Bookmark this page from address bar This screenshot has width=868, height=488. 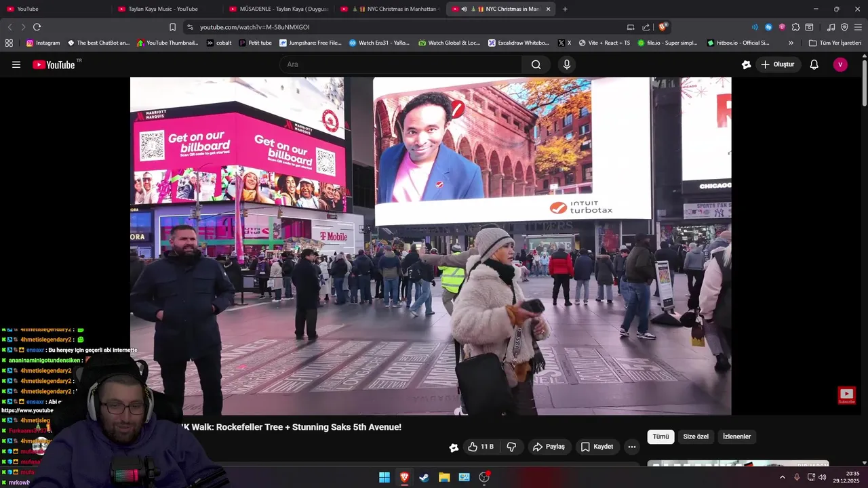click(172, 27)
